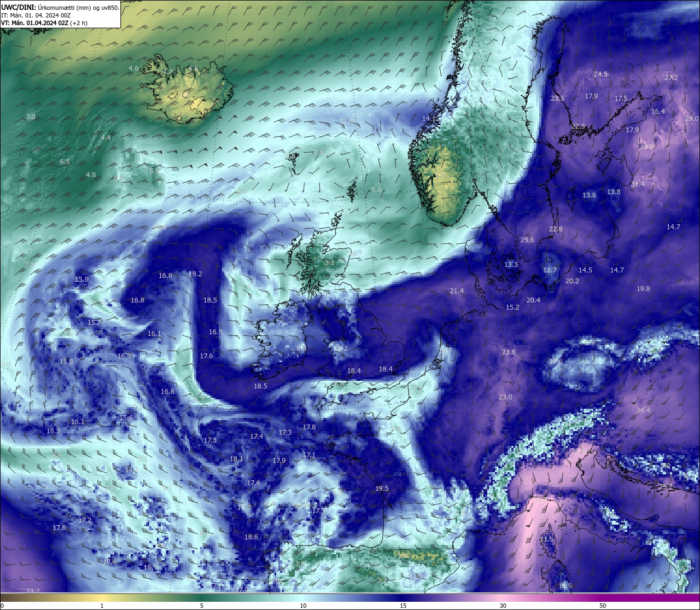This screenshot has height=610, width=700.
Task: Click the 13.3 value over Denmark
Action: click(x=511, y=264)
